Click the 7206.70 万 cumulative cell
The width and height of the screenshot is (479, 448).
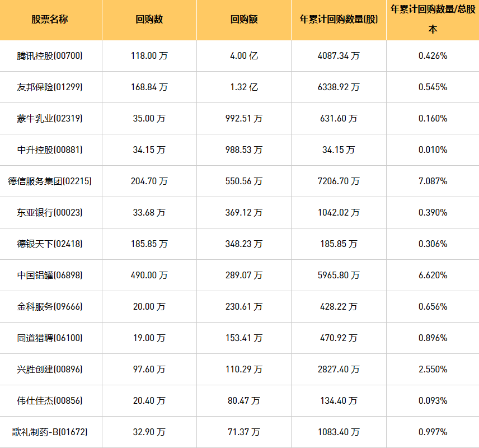point(339,181)
